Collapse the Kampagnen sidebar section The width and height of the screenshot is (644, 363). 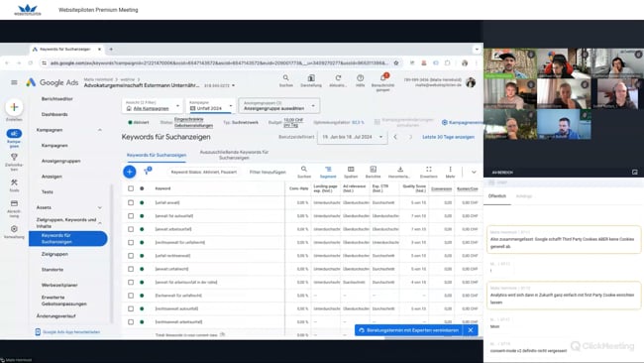pos(100,130)
